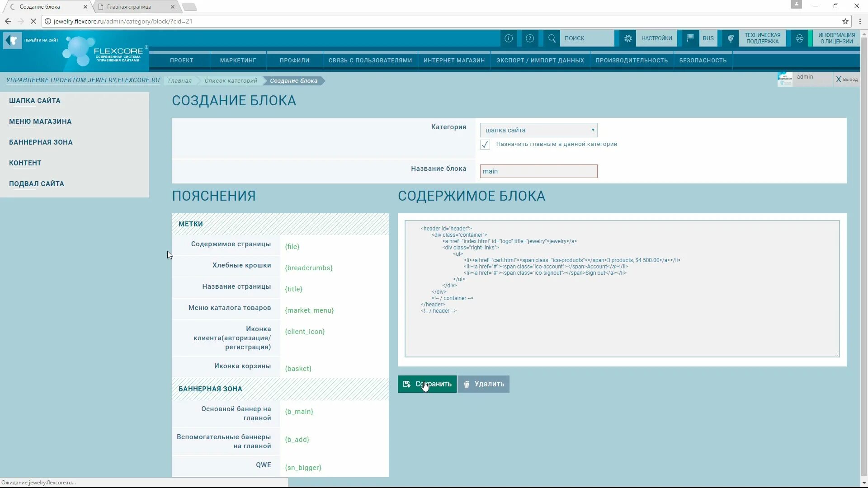Click the technical support lightbulb icon

pyautogui.click(x=731, y=38)
